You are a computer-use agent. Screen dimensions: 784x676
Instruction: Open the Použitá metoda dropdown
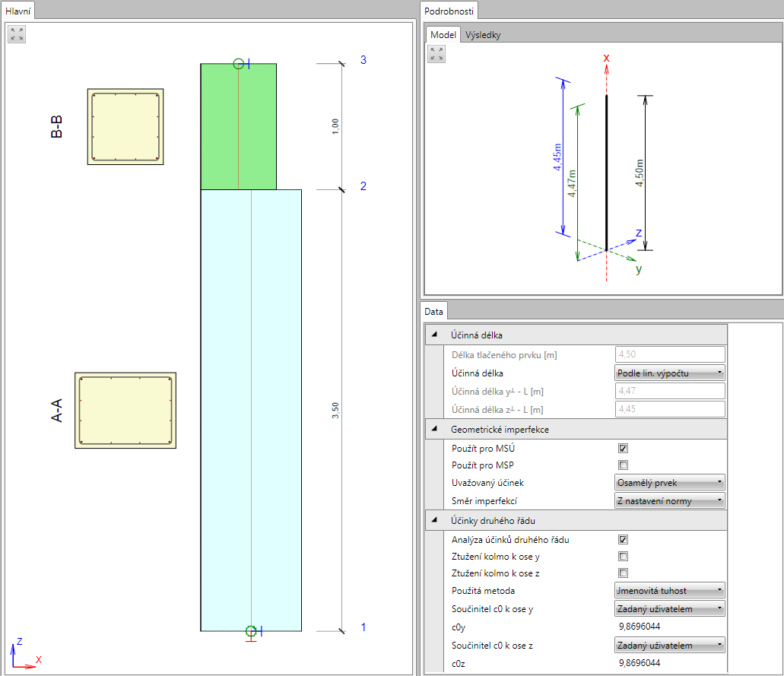tap(669, 591)
